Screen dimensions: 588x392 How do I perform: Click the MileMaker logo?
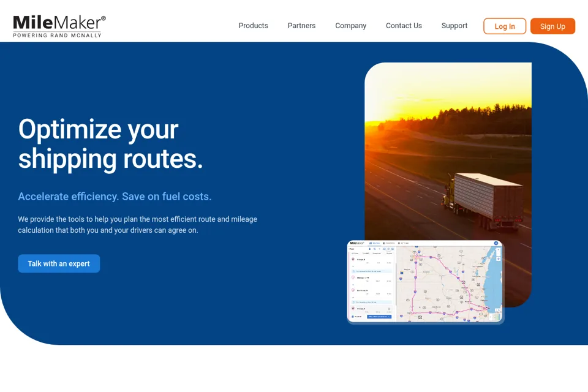(59, 26)
